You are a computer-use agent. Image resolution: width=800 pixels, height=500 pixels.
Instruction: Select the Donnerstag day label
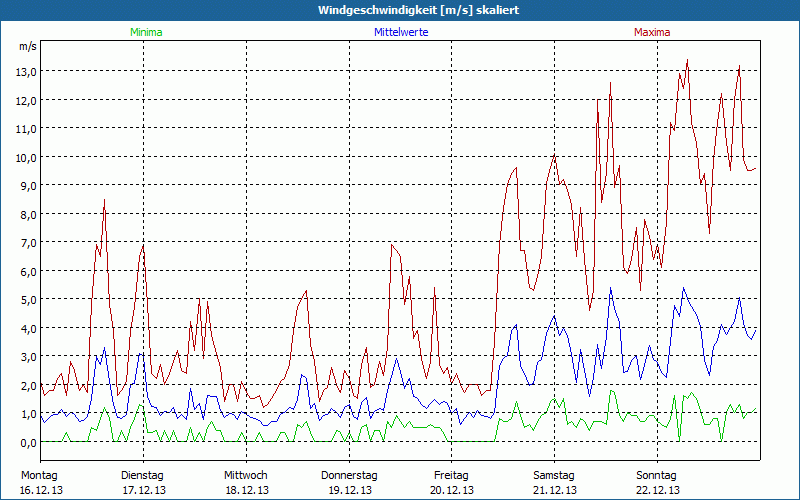(x=349, y=475)
